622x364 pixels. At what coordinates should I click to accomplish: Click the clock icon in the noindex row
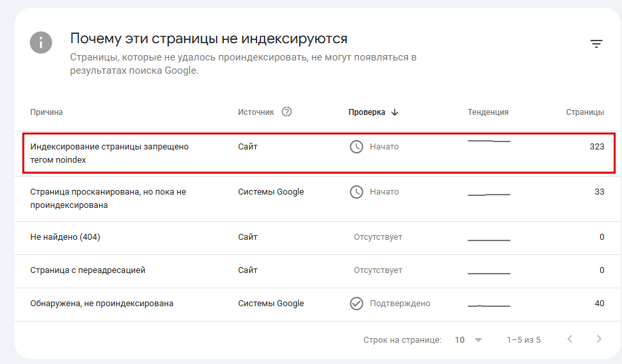[x=356, y=146]
